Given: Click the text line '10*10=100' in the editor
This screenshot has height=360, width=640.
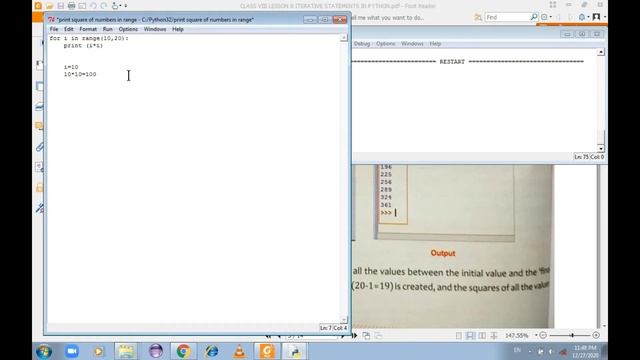Looking at the screenshot, I should (x=80, y=74).
